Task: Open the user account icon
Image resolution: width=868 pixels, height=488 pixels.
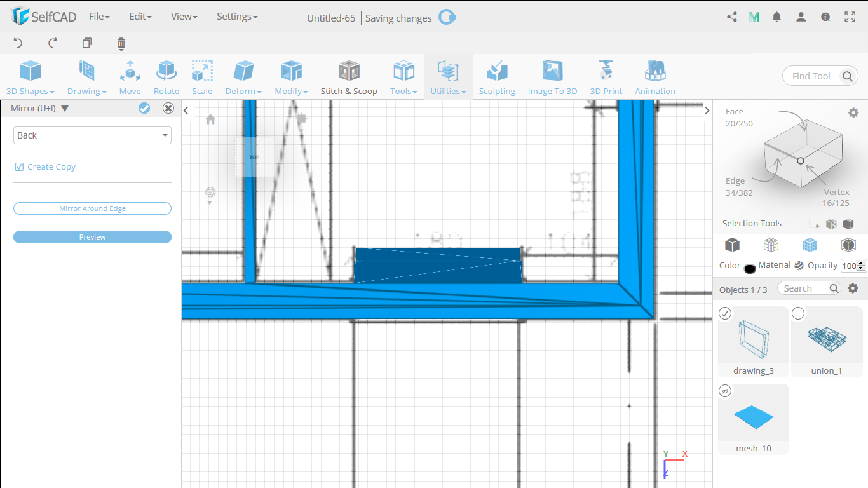Action: pos(801,17)
